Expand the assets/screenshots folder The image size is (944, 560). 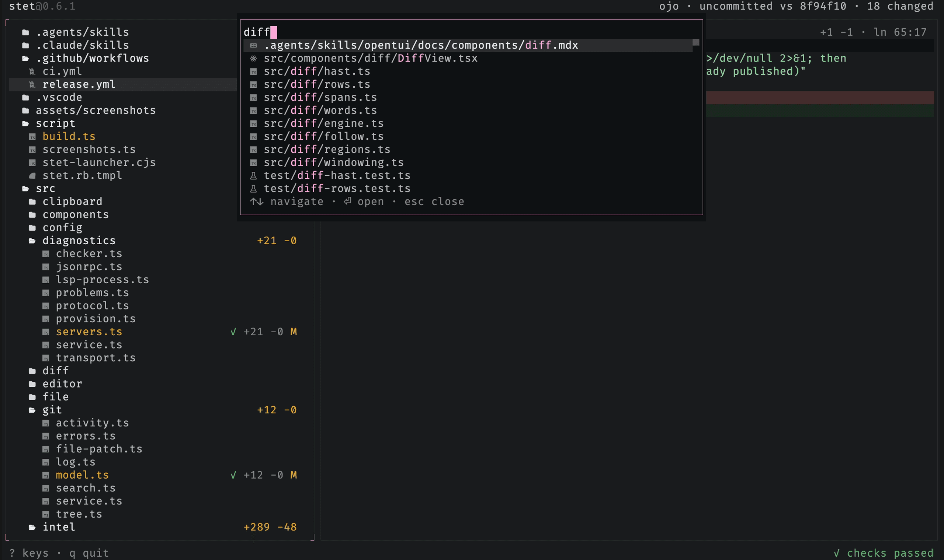pos(26,111)
